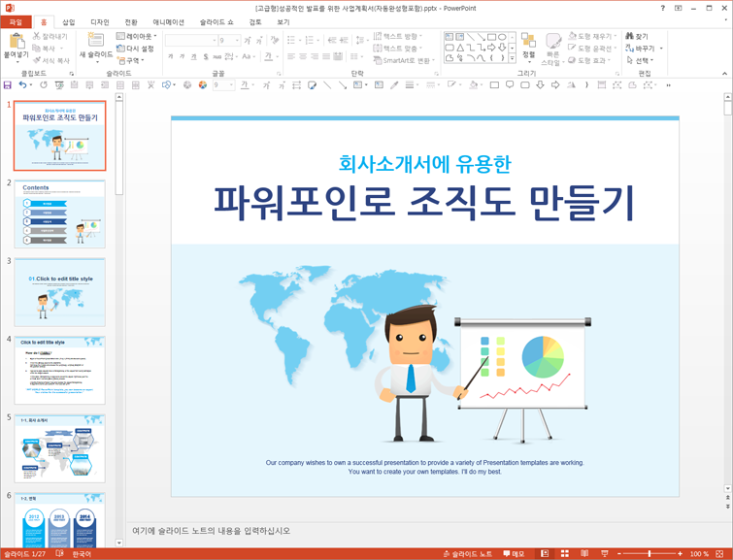Toggle Comments (메모) pane in status bar
Screen dimensions: 733x560
coord(514,554)
